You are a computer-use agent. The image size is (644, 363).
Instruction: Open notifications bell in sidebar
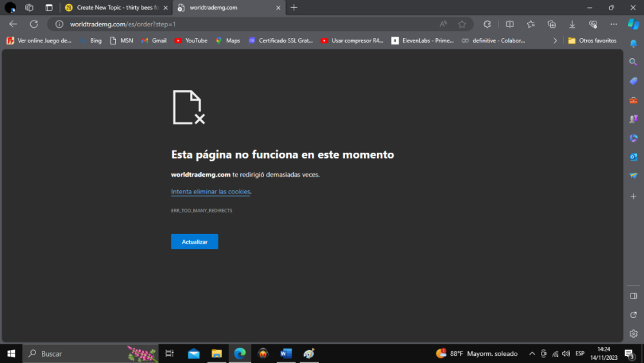pos(633,43)
